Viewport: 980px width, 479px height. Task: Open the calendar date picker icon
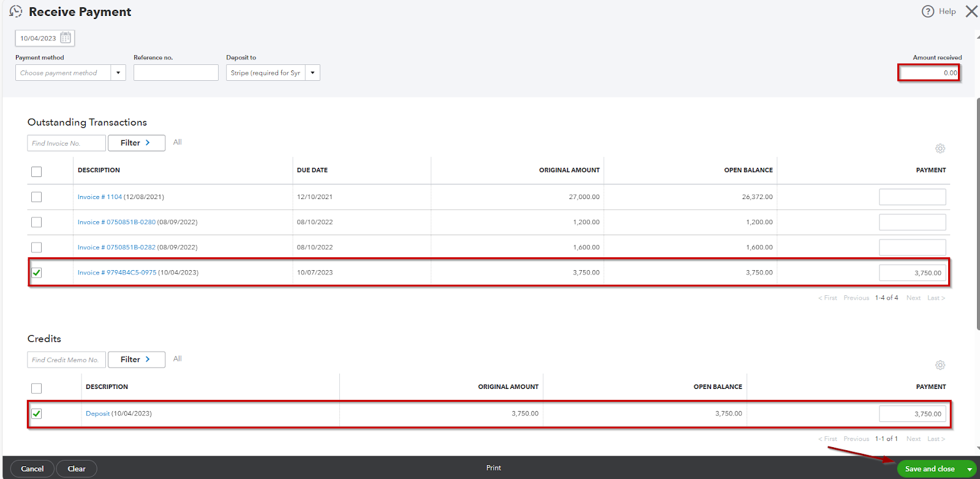click(66, 38)
